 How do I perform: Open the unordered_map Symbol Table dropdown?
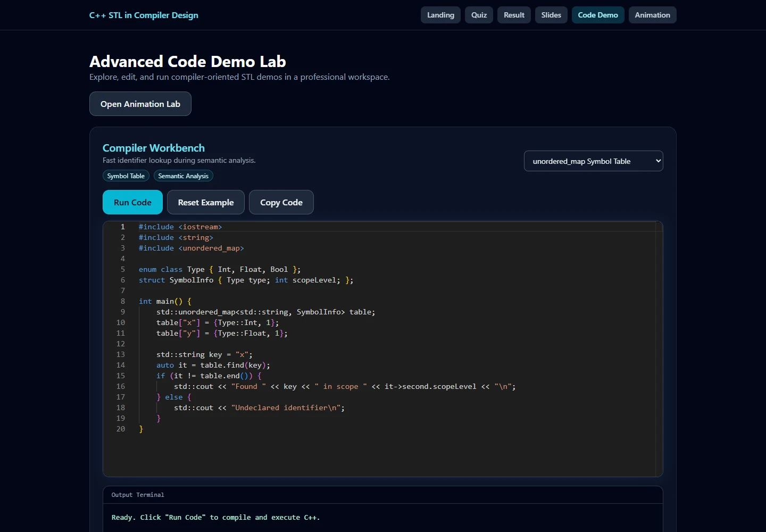coord(594,161)
